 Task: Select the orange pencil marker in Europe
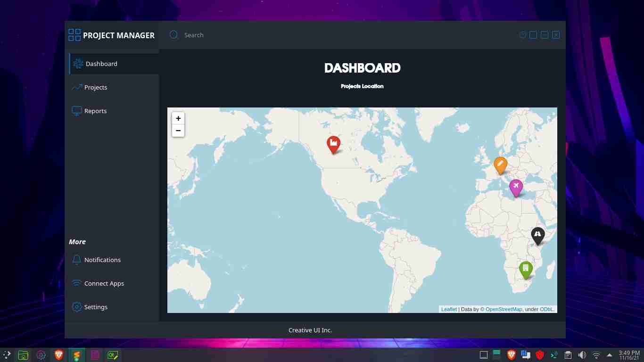500,165
